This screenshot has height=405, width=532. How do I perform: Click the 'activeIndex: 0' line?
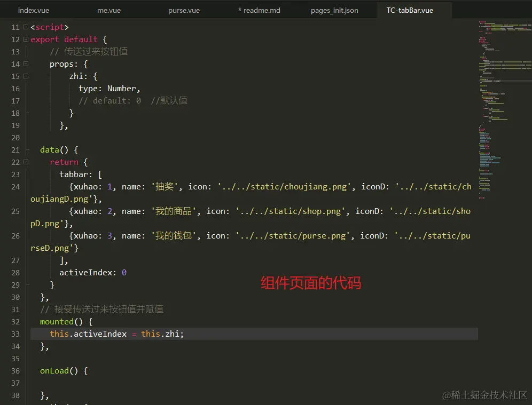[93, 273]
